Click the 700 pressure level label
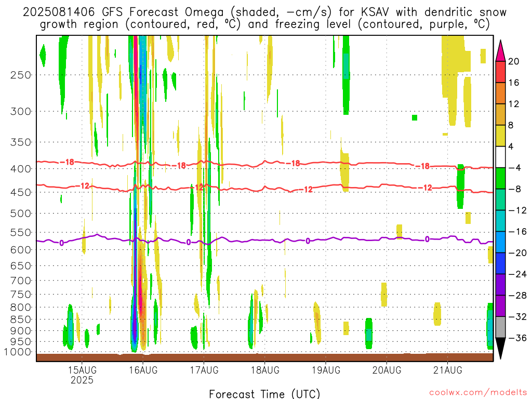The width and height of the screenshot is (532, 399). click(21, 281)
